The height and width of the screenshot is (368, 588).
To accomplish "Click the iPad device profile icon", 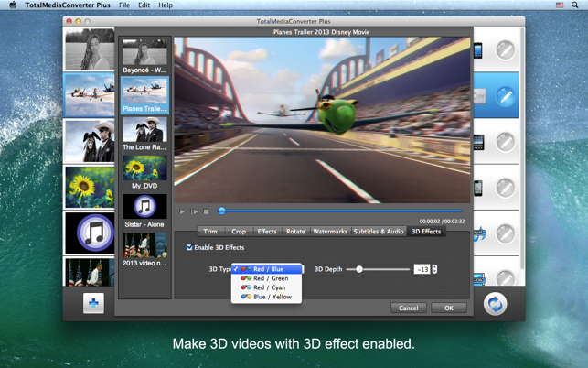I will coord(479,142).
